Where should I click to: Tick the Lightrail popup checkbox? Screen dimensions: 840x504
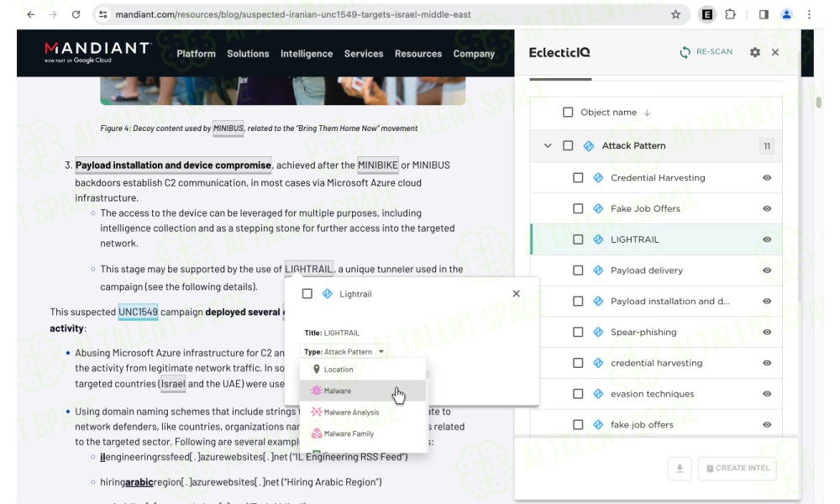pos(307,293)
